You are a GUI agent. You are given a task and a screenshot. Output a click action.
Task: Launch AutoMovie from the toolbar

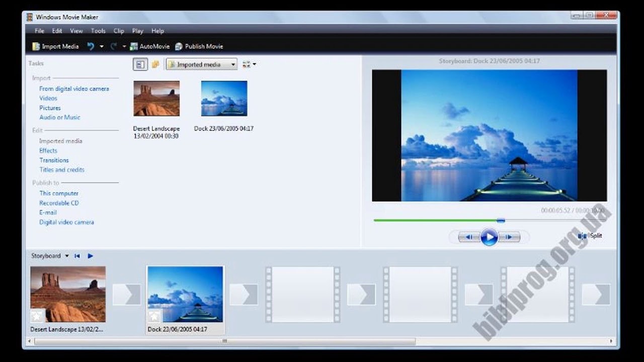149,46
